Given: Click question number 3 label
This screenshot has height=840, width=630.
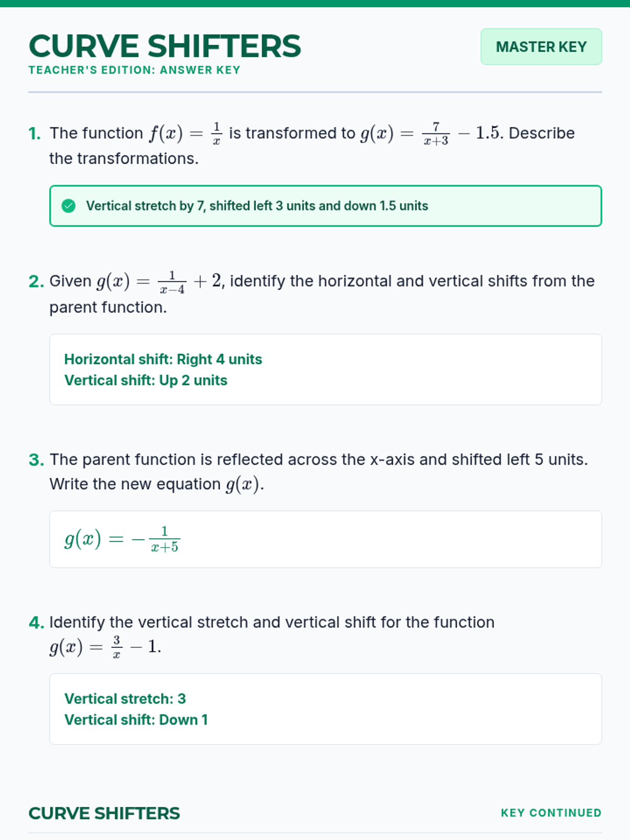Looking at the screenshot, I should [36, 460].
